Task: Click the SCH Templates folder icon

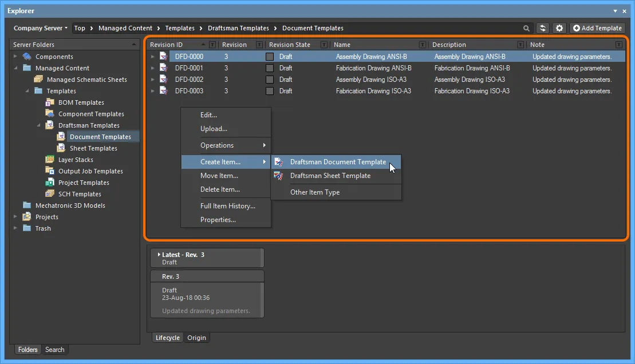Action: pos(50,193)
